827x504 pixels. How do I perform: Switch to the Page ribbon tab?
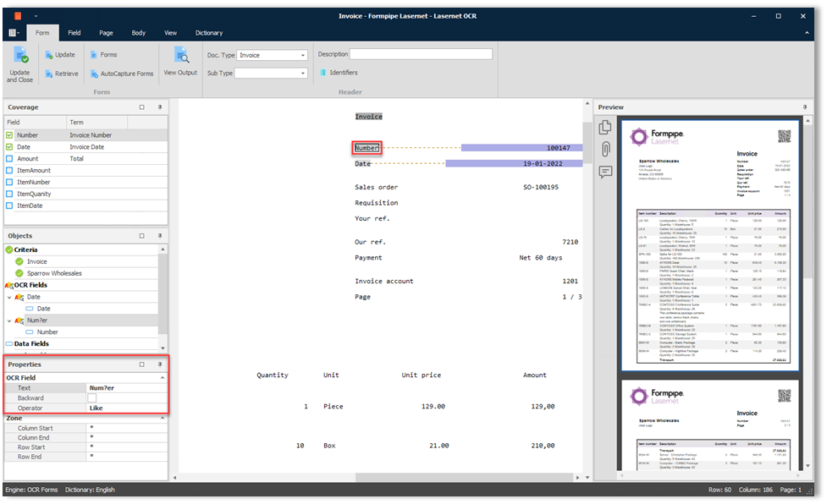[x=106, y=33]
